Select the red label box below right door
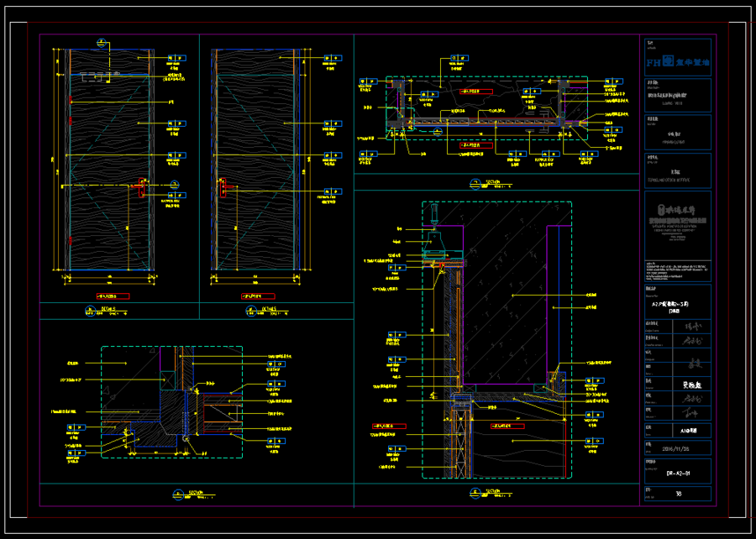The image size is (756, 539). tap(258, 296)
